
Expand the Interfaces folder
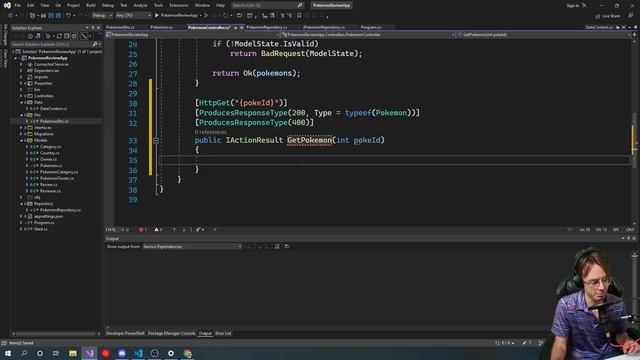21,128
